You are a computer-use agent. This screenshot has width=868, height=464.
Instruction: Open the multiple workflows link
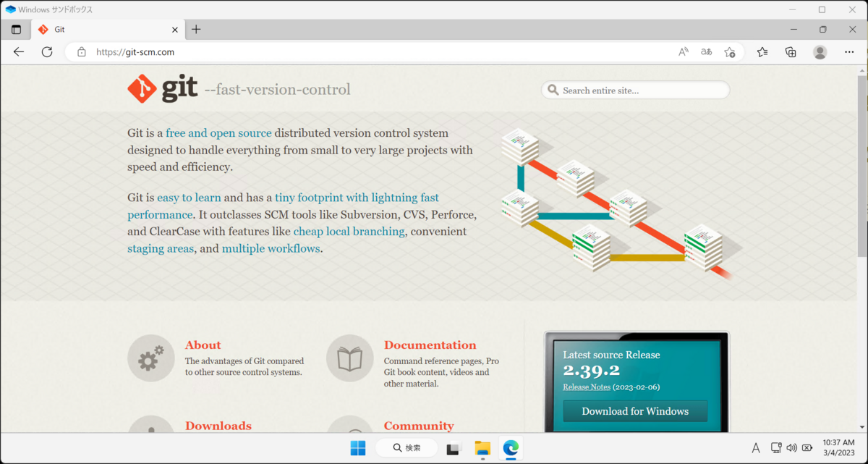[x=271, y=248]
